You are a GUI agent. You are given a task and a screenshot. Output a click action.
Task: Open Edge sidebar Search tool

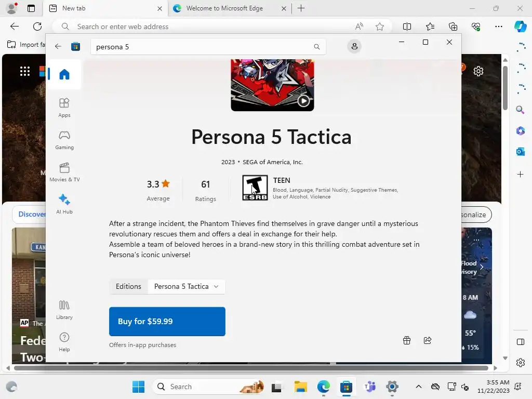(520, 110)
